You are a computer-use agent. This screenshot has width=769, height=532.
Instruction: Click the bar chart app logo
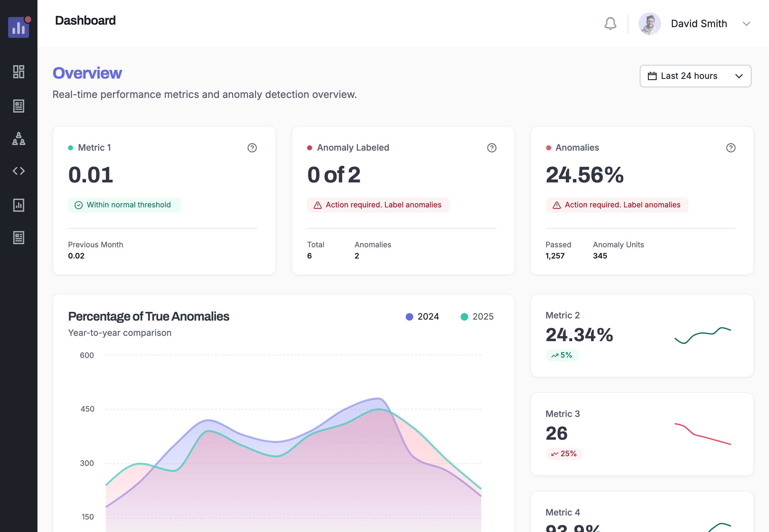[18, 27]
